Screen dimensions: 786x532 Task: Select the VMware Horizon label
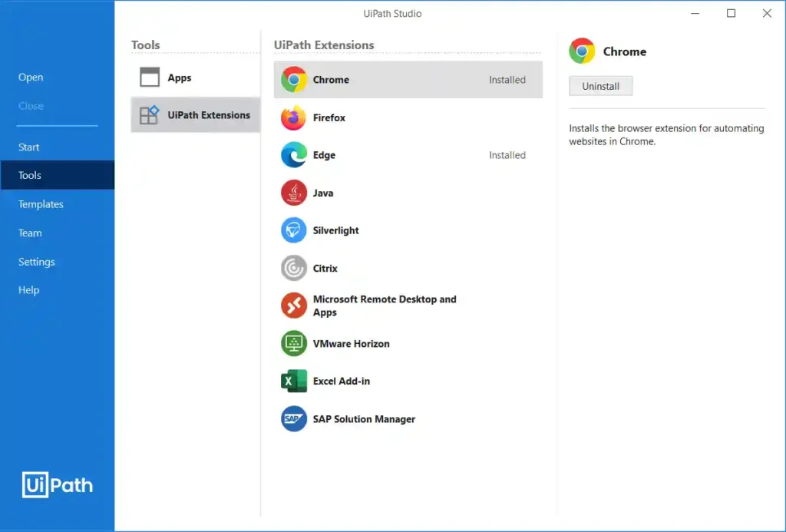point(351,343)
